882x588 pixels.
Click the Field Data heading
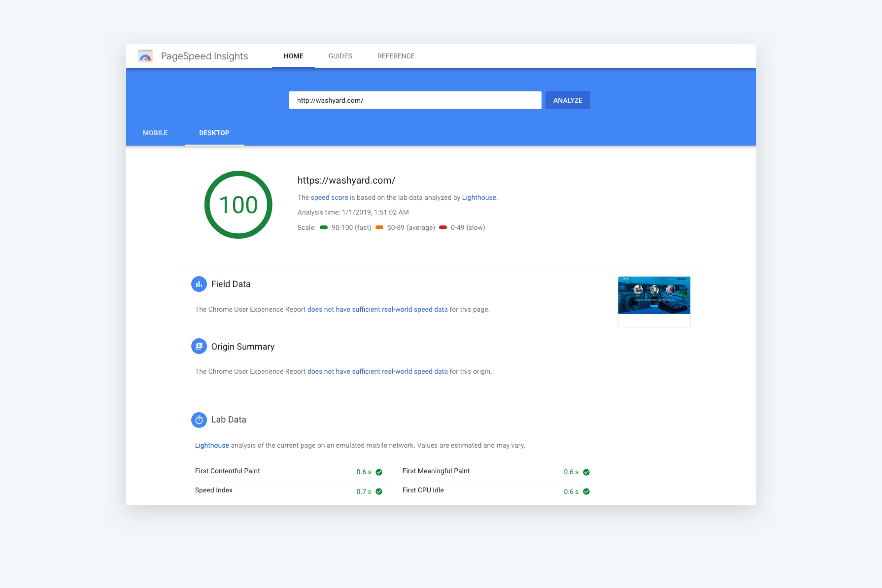click(231, 284)
